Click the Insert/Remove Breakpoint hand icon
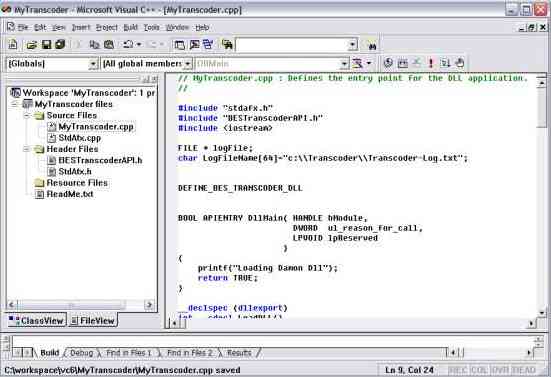This screenshot has width=551, height=377. pos(460,63)
